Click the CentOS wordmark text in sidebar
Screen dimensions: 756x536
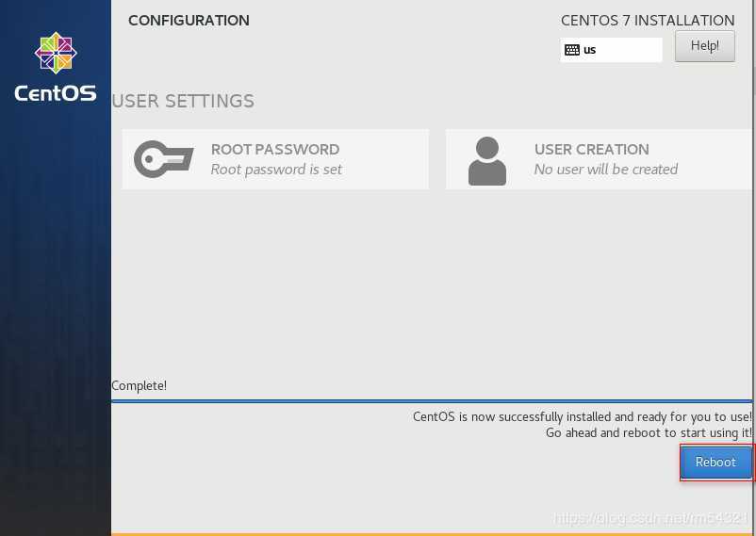click(x=56, y=93)
